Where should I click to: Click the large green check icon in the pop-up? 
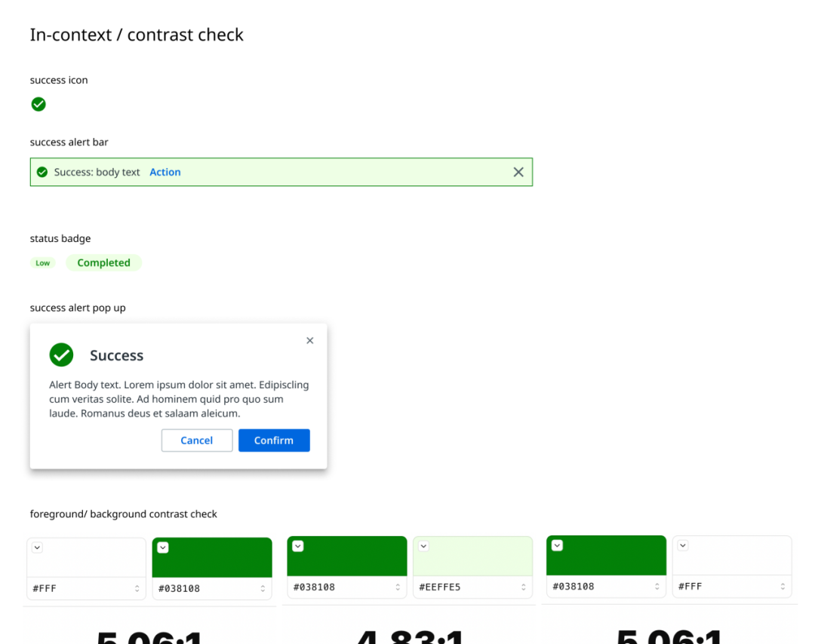click(61, 354)
